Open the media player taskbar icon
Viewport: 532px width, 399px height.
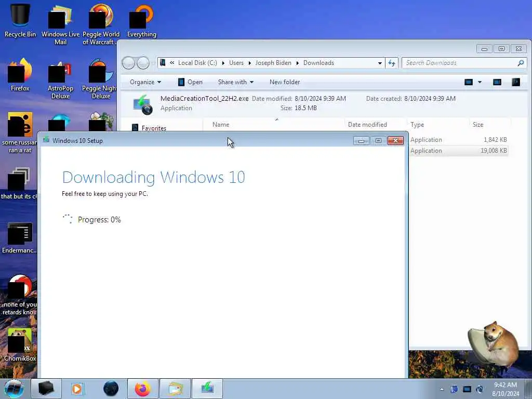coord(77,389)
